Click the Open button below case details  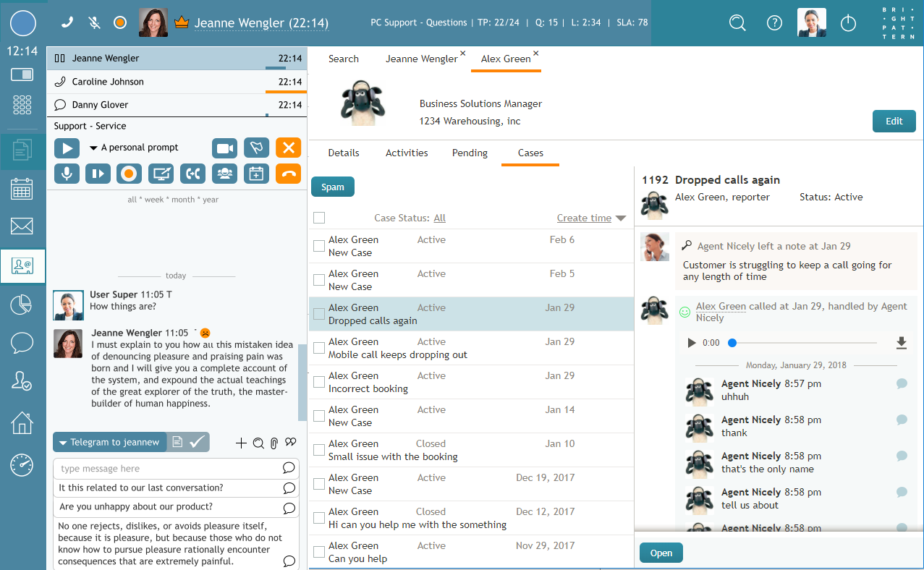pyautogui.click(x=661, y=553)
